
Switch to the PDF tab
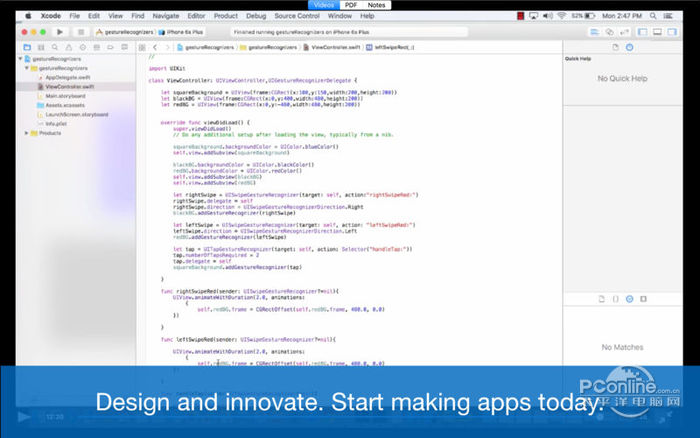pyautogui.click(x=351, y=5)
